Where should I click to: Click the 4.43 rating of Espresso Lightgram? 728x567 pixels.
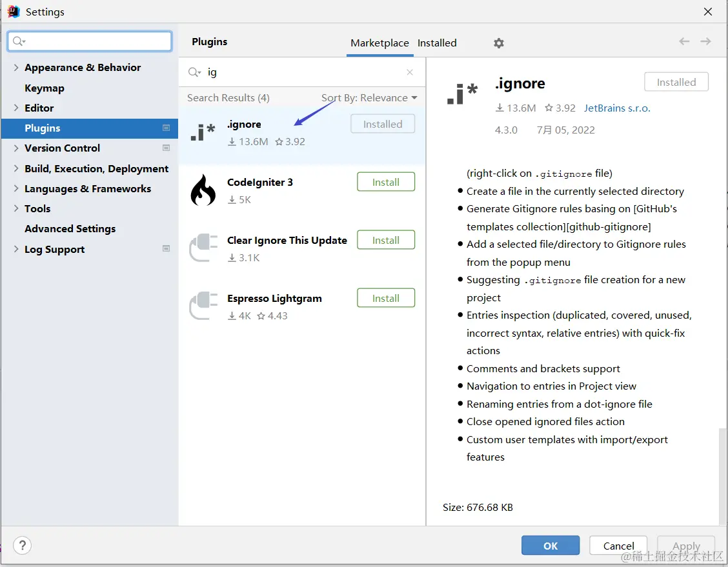point(272,316)
